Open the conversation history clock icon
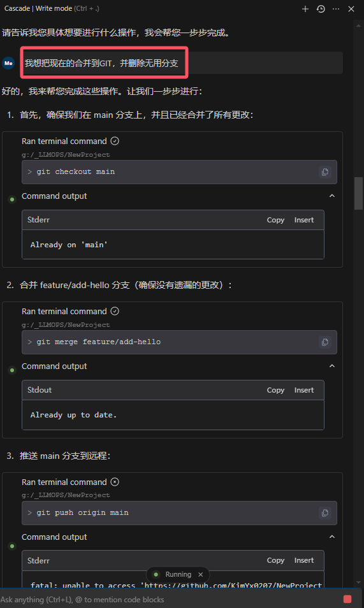The height and width of the screenshot is (608, 364). click(321, 9)
